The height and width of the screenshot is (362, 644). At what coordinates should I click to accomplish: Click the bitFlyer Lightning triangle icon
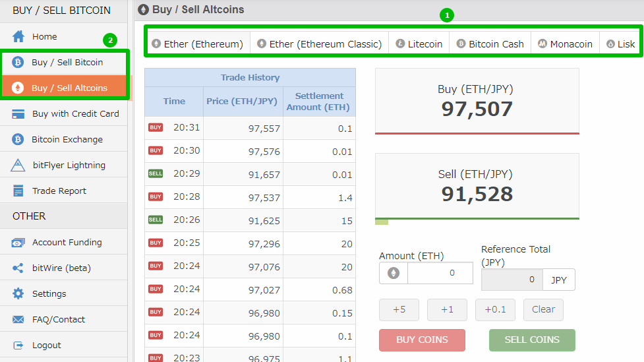tap(18, 165)
